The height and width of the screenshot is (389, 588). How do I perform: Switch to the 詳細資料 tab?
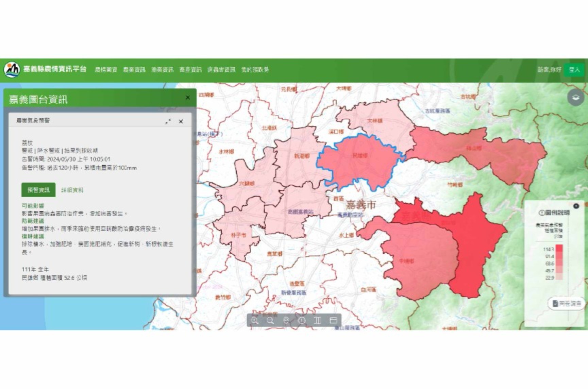72,190
